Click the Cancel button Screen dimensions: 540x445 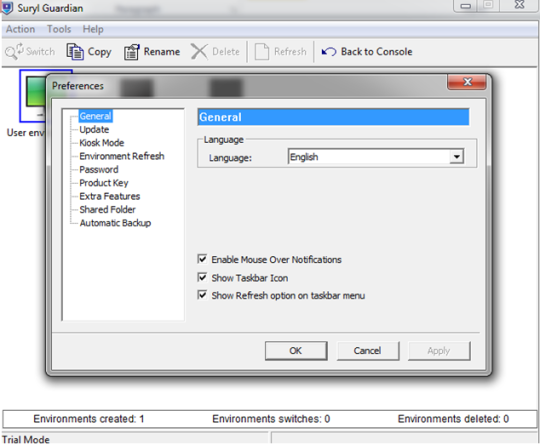(x=368, y=351)
